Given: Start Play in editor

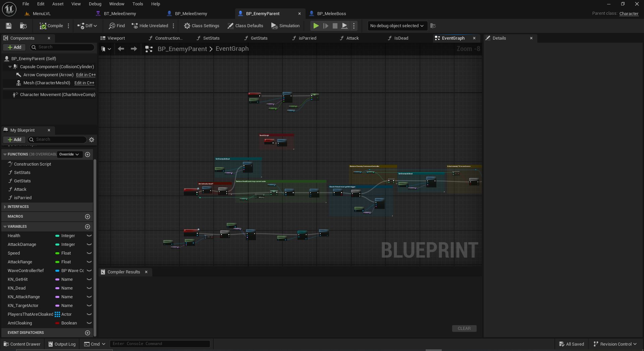Looking at the screenshot, I should point(316,26).
